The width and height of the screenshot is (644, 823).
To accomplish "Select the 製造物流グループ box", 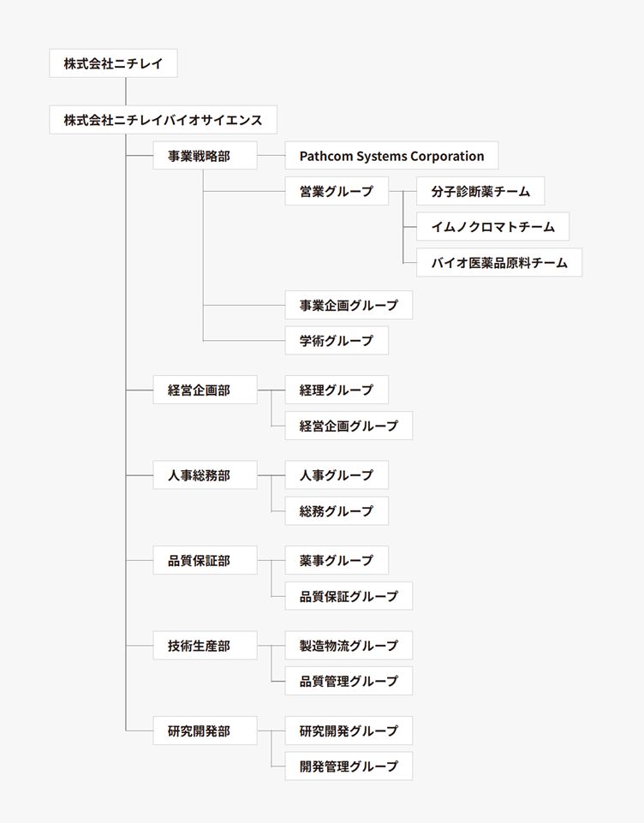I will [x=349, y=646].
